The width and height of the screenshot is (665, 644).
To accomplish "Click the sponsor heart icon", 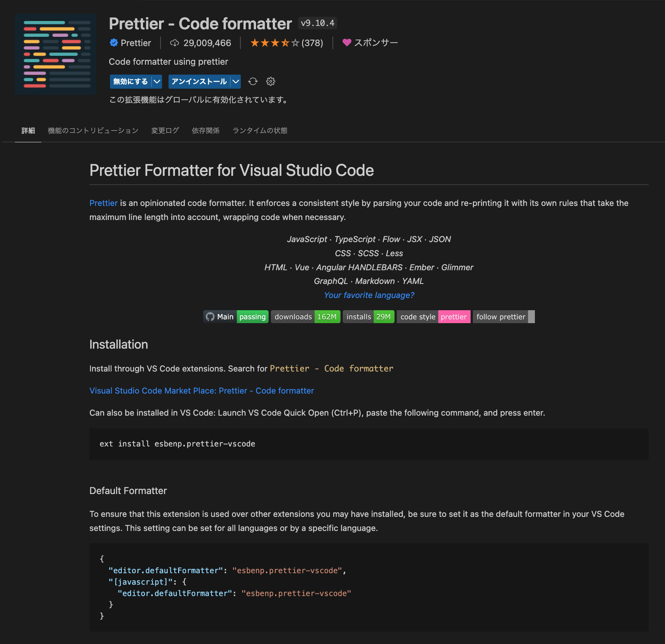I will (x=347, y=43).
